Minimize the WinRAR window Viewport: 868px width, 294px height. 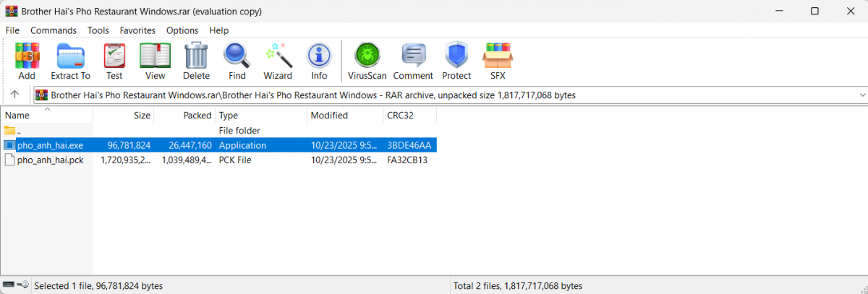(780, 12)
